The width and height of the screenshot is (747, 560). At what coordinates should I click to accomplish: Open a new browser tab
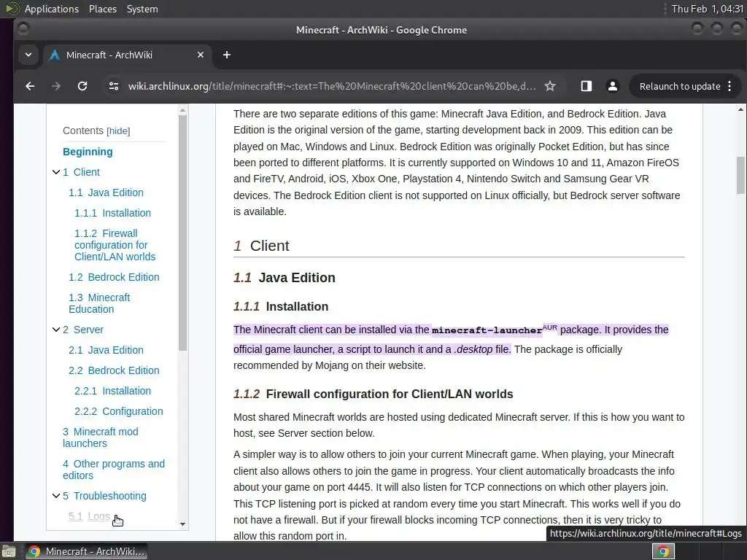point(227,55)
